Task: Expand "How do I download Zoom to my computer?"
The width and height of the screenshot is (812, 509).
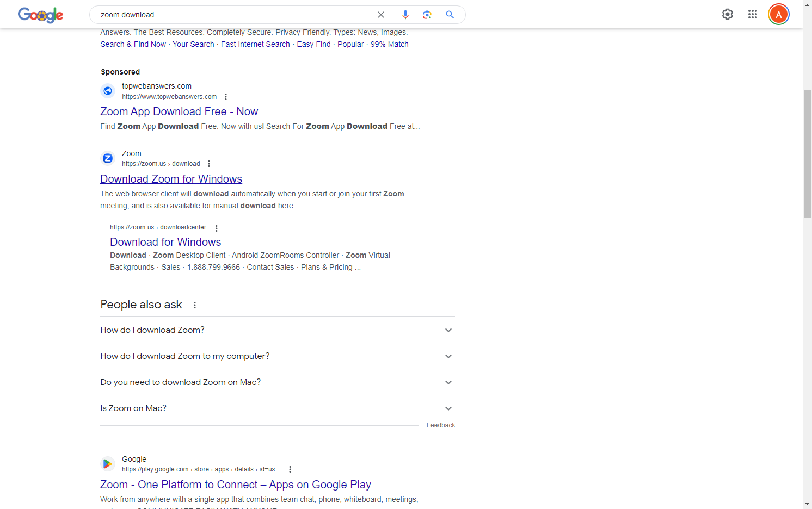Action: (x=278, y=356)
